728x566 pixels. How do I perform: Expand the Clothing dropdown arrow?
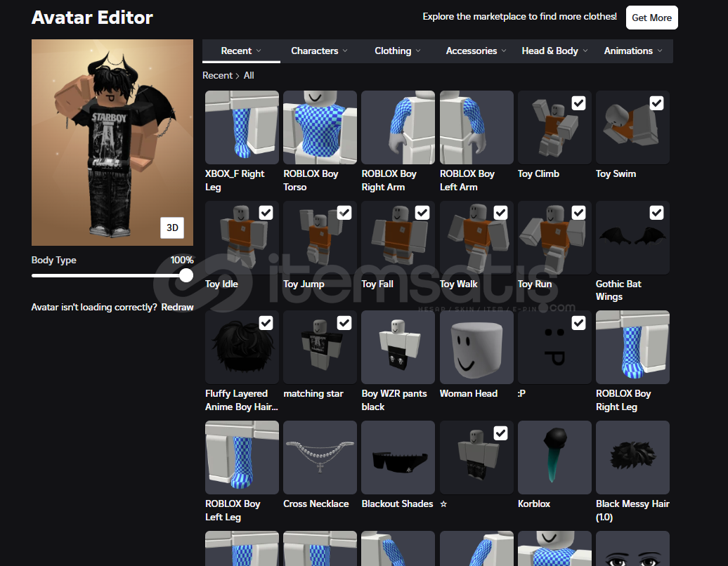coord(418,51)
